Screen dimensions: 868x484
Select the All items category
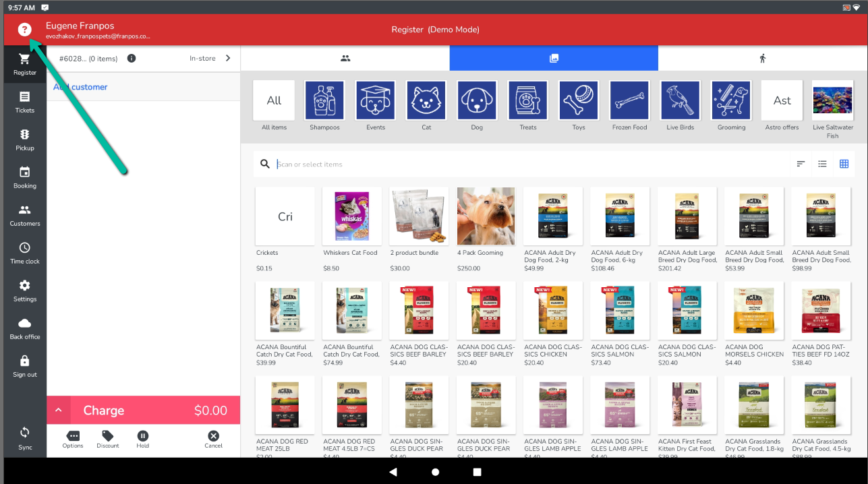(274, 105)
